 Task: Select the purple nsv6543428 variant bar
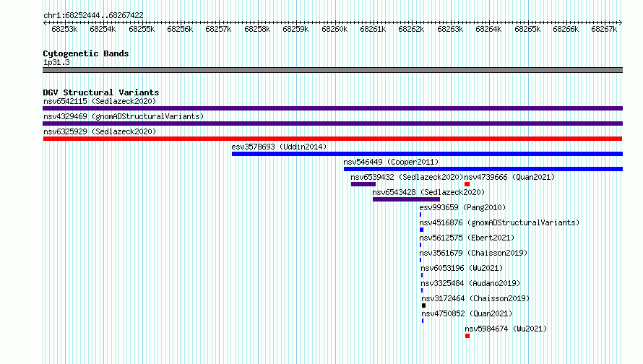[x=406, y=199]
